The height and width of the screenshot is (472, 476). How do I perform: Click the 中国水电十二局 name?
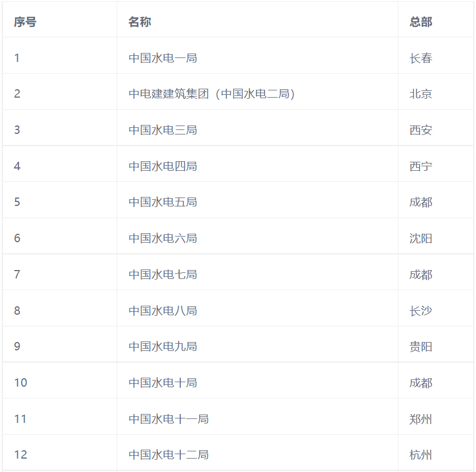(169, 455)
